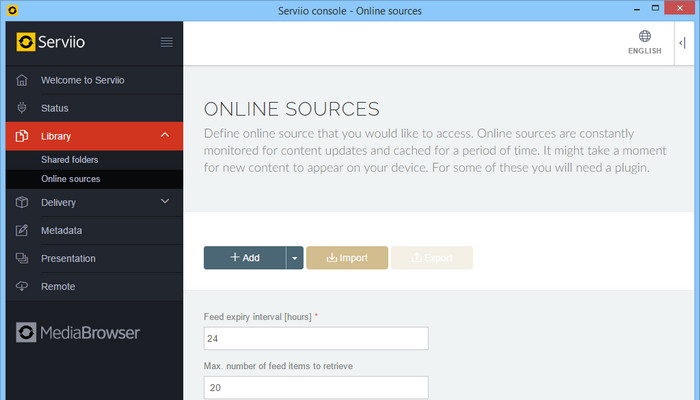The height and width of the screenshot is (400, 700).
Task: Click the Serviio logo in sidebar header
Action: coord(50,42)
